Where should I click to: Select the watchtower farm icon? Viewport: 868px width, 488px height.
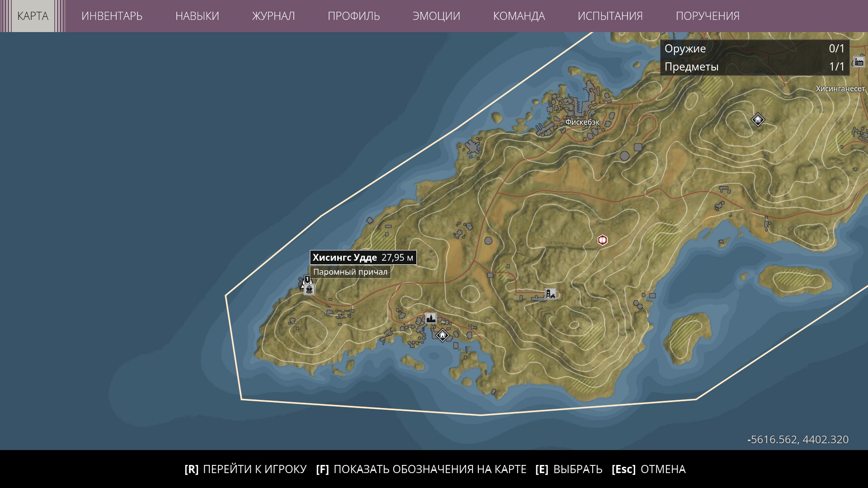point(550,294)
